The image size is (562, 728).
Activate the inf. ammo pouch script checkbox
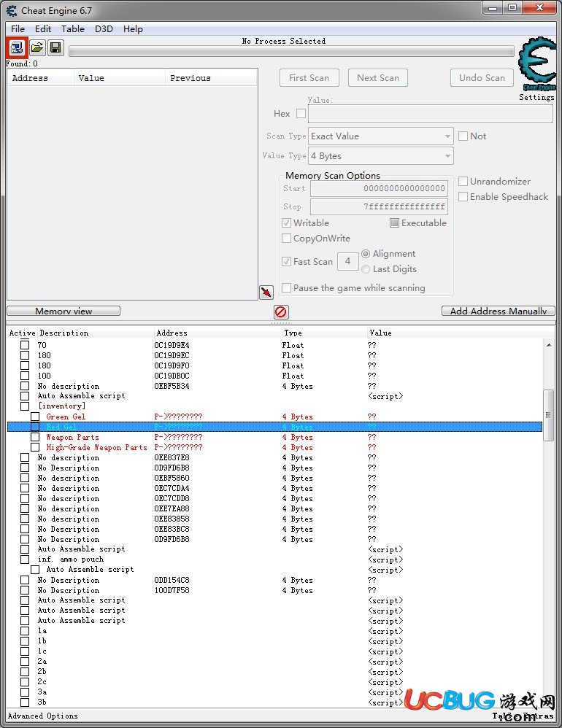25,559
